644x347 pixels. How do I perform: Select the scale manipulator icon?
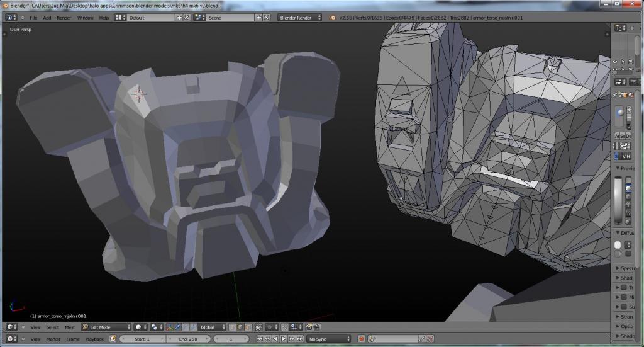click(x=194, y=327)
